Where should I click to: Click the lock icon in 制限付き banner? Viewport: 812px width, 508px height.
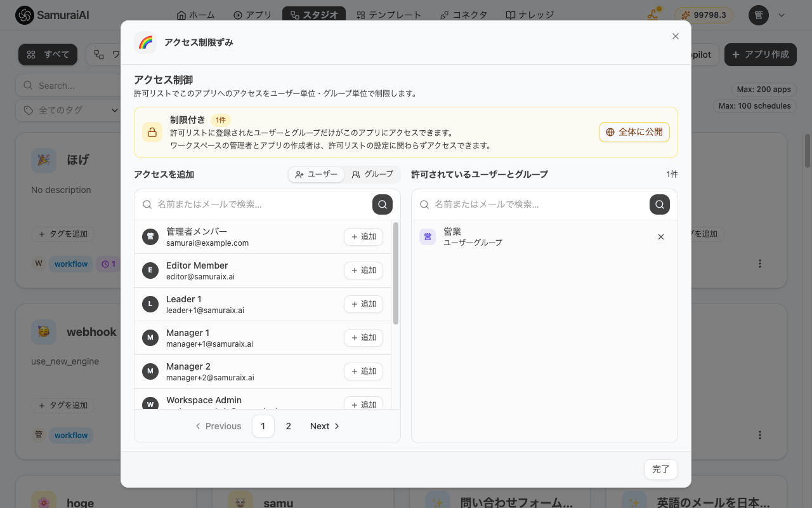tap(152, 132)
